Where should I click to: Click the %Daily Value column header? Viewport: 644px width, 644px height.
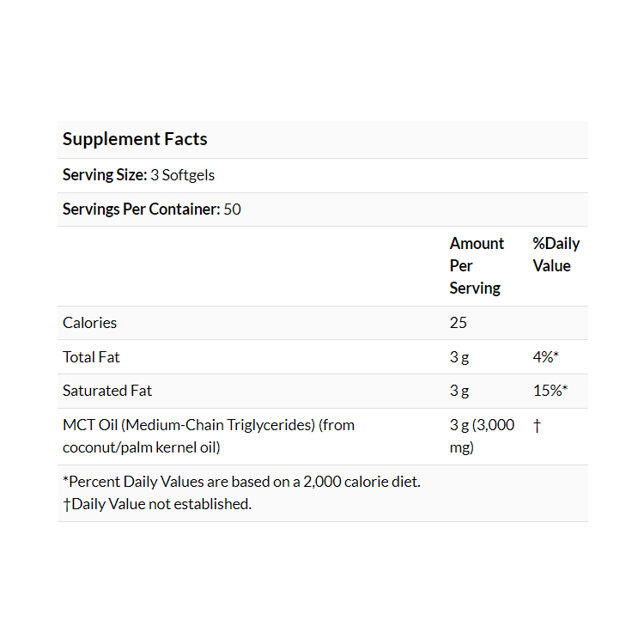click(x=556, y=254)
